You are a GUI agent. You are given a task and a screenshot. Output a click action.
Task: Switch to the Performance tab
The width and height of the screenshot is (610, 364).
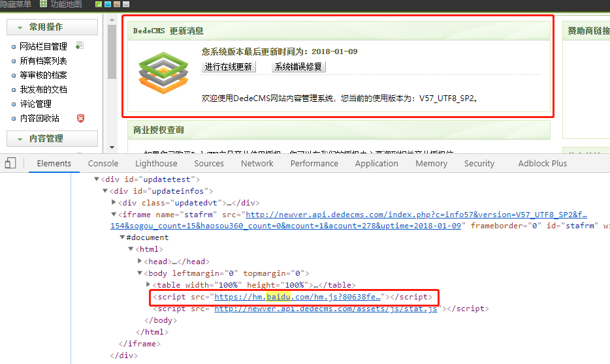[314, 164]
